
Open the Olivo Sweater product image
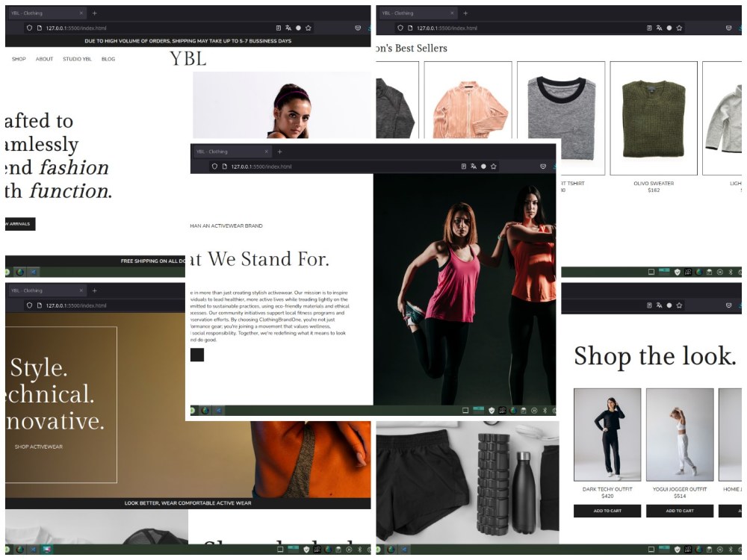(654, 118)
